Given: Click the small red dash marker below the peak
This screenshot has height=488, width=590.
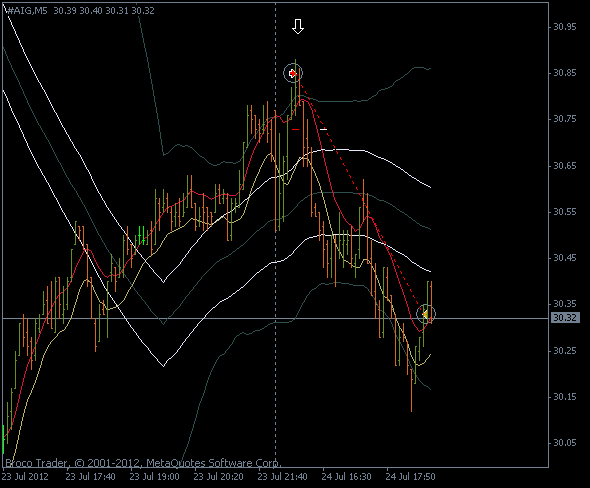Looking at the screenshot, I should [x=295, y=130].
